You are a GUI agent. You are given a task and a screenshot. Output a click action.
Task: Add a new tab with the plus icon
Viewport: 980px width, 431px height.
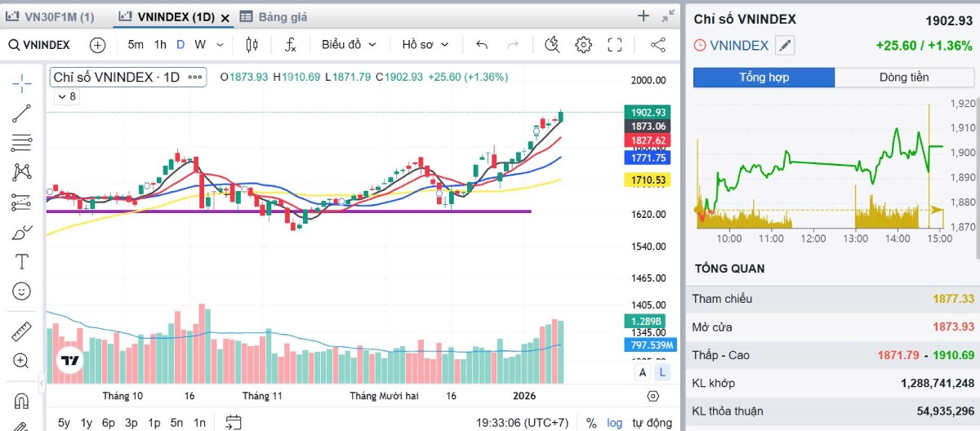click(644, 16)
